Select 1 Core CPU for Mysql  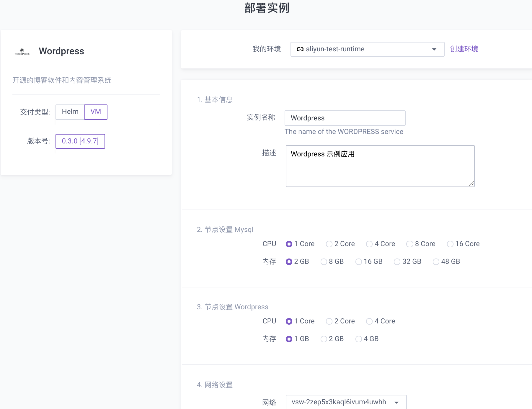(289, 244)
